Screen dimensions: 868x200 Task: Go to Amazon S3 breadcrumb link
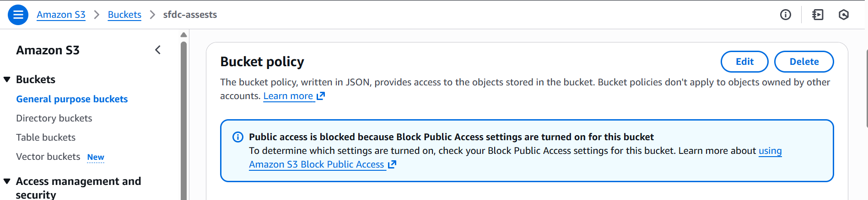pos(61,15)
